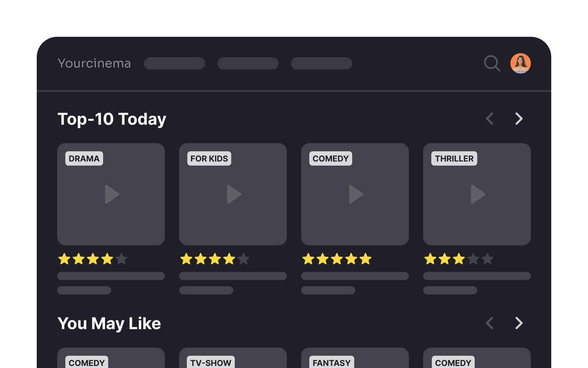
Task: Click the Yourcinema logo
Action: coord(94,63)
